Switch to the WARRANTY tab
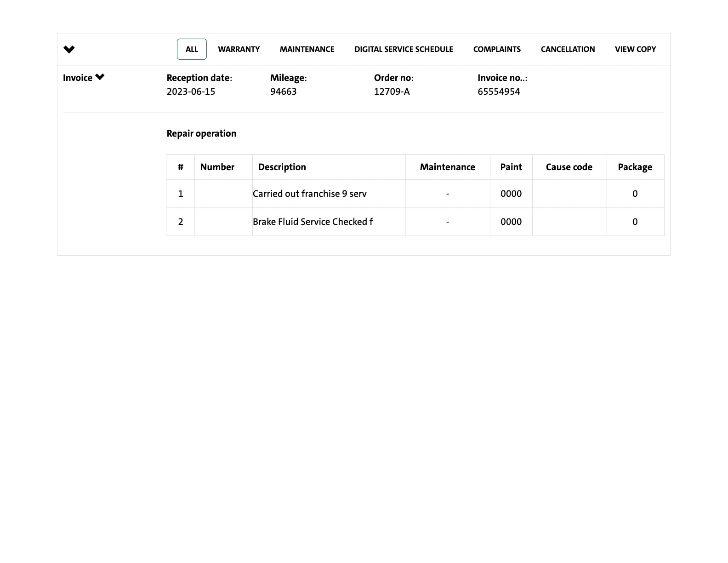 [239, 49]
